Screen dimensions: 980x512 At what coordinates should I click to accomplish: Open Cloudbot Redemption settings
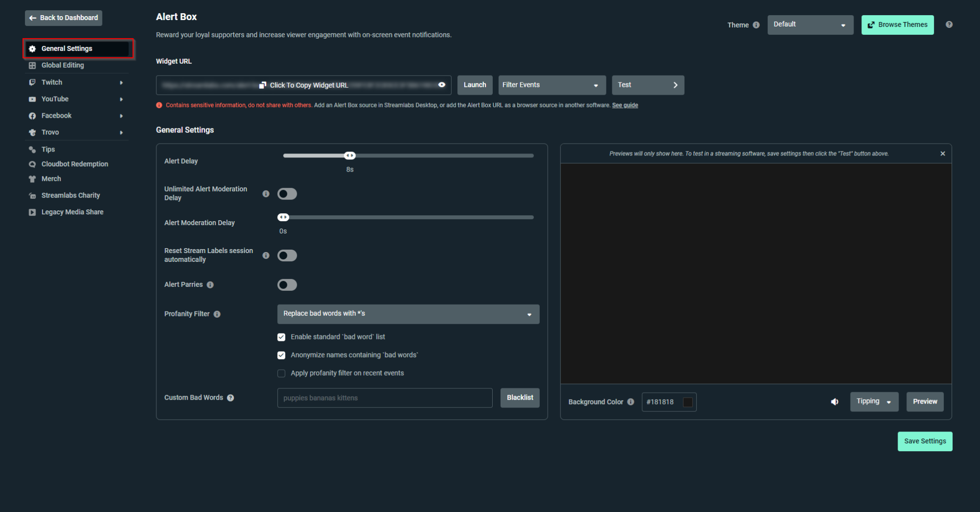[77, 164]
